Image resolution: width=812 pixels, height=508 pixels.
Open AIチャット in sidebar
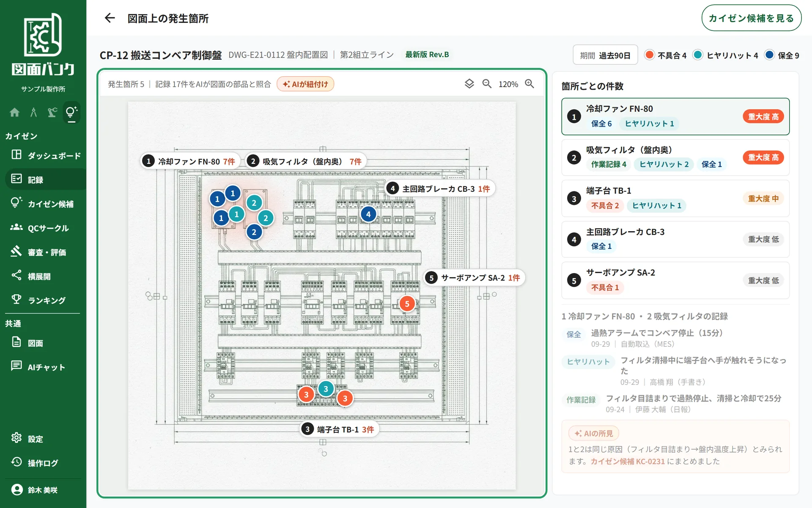tap(45, 367)
